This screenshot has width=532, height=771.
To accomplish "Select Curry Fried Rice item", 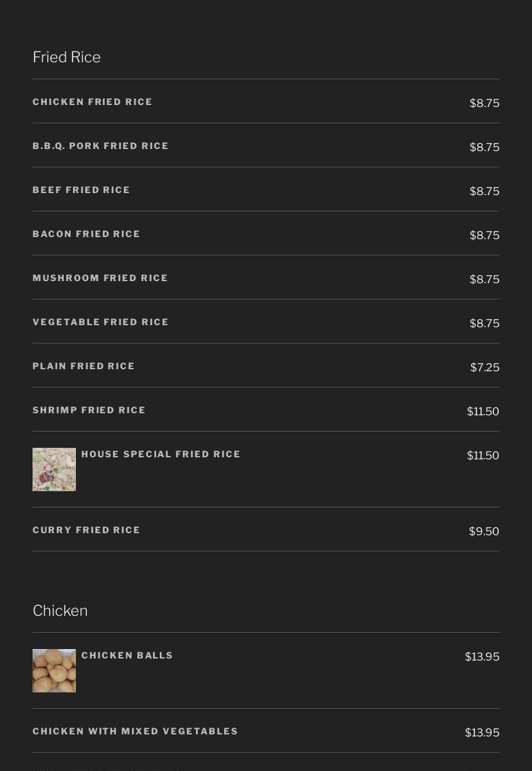I will (x=86, y=530).
